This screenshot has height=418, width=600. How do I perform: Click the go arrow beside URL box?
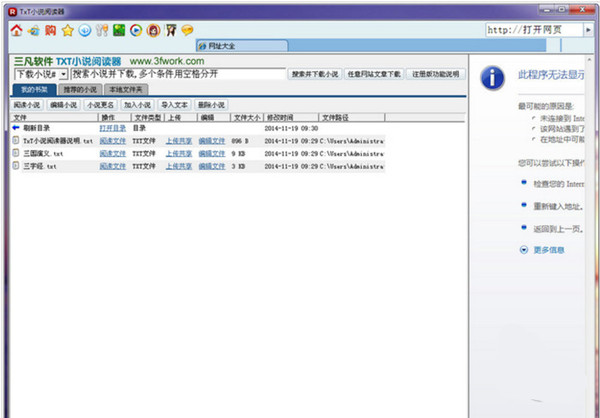click(x=585, y=30)
